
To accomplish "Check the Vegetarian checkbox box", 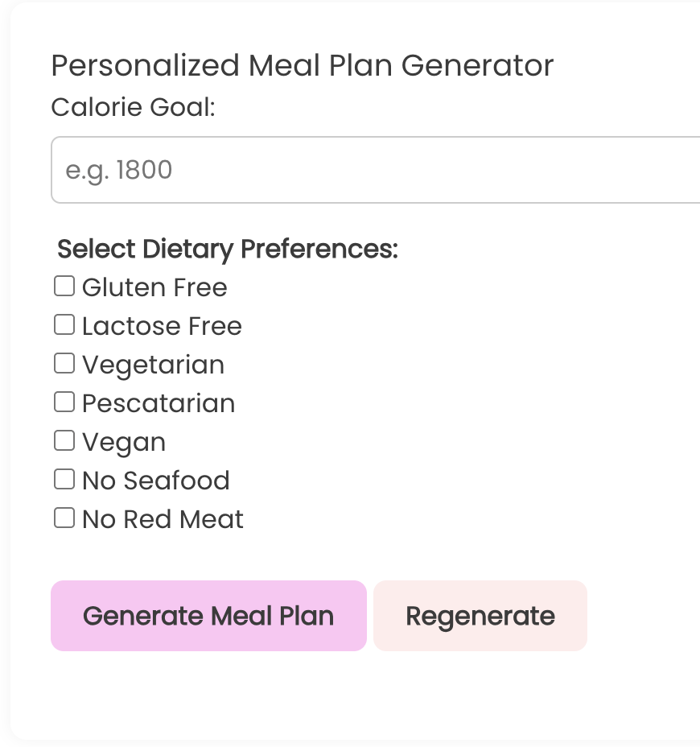I will click(x=64, y=363).
